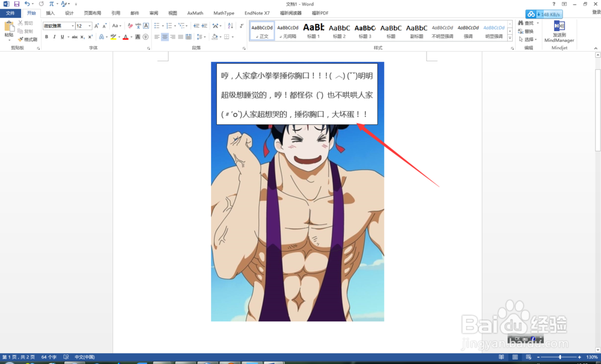The height and width of the screenshot is (364, 601).
Task: Apply the Heading 1 (标题 1) style
Action: pyautogui.click(x=314, y=31)
